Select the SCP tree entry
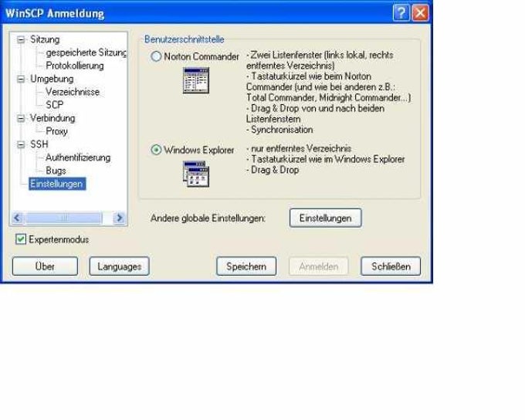525x420 pixels. (x=55, y=105)
